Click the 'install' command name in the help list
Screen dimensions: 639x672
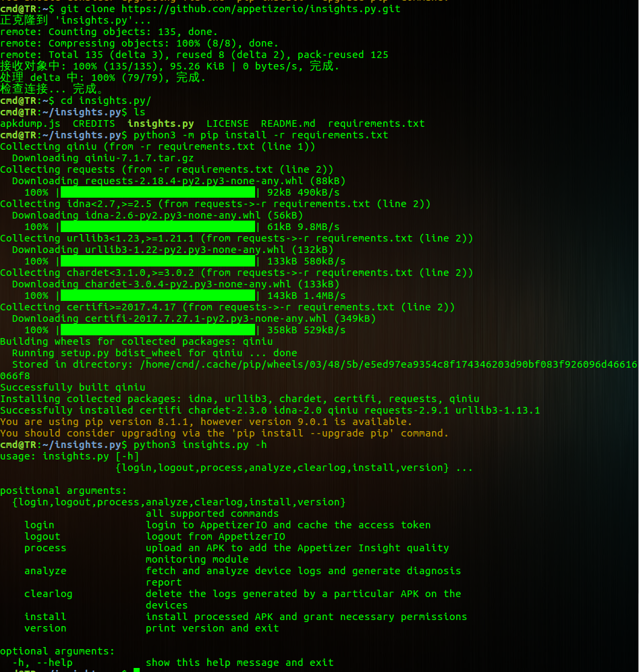pos(45,617)
